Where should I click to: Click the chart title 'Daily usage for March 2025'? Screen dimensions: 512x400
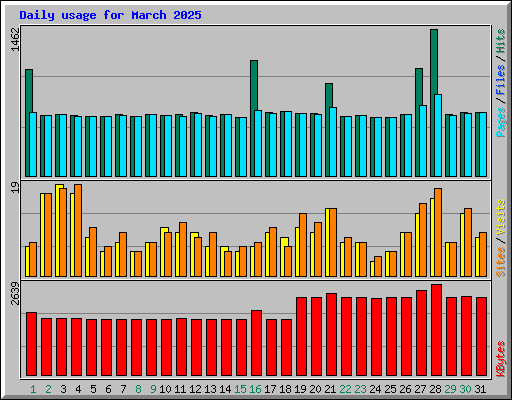pyautogui.click(x=110, y=15)
